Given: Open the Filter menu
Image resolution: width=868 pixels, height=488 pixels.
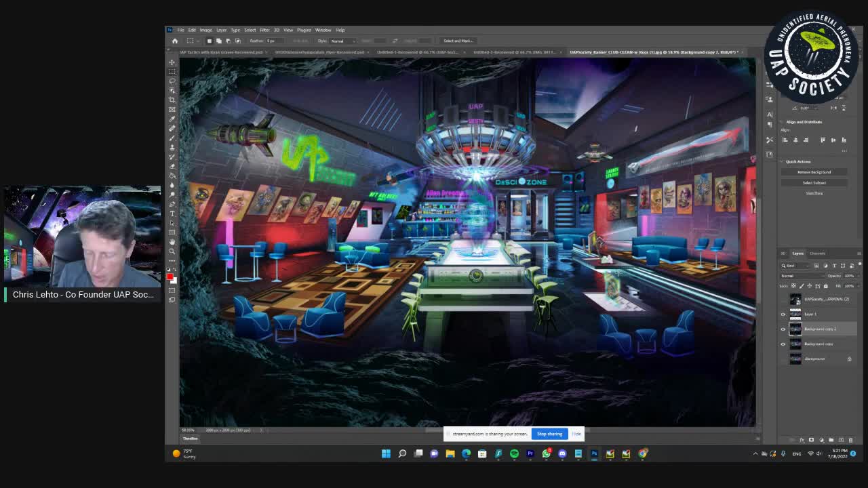Looking at the screenshot, I should coord(264,30).
